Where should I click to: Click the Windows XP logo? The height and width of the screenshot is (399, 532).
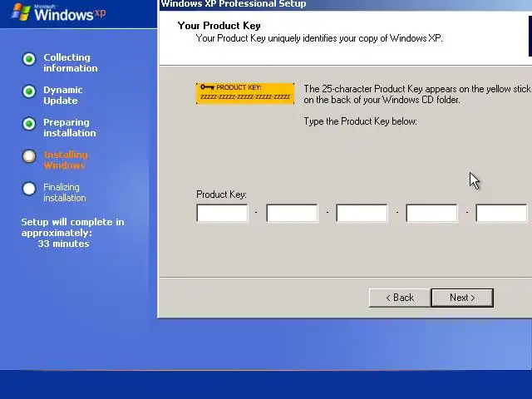pos(59,12)
